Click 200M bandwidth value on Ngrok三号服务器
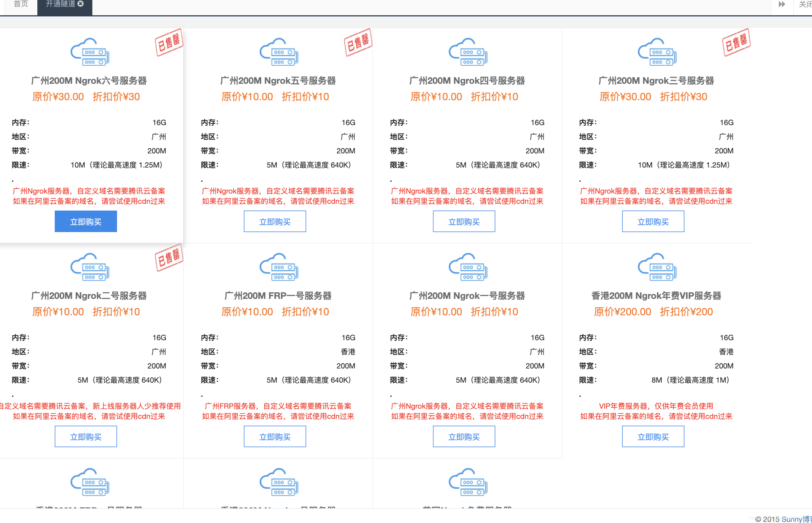 click(x=724, y=151)
